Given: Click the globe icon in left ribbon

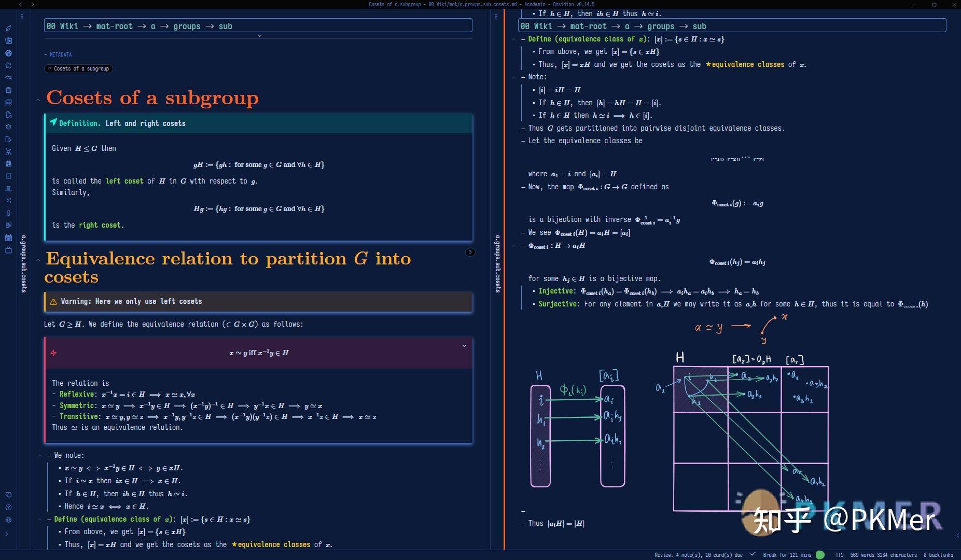Looking at the screenshot, I should (8, 53).
